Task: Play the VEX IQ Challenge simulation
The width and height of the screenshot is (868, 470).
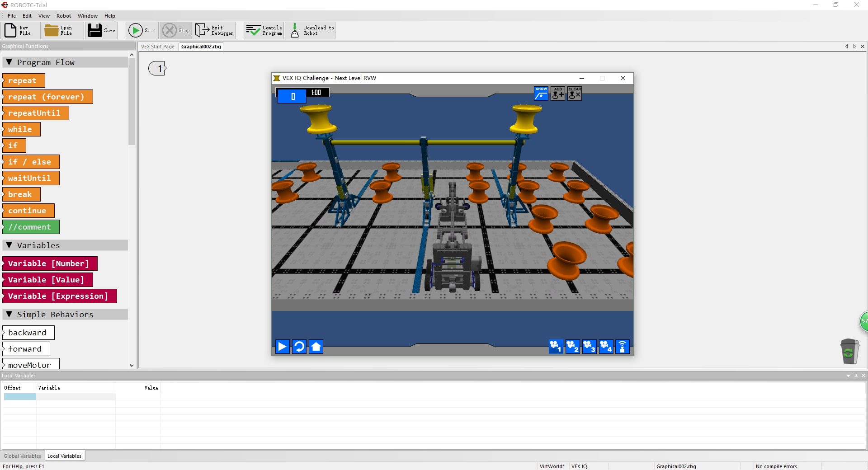Action: (283, 347)
